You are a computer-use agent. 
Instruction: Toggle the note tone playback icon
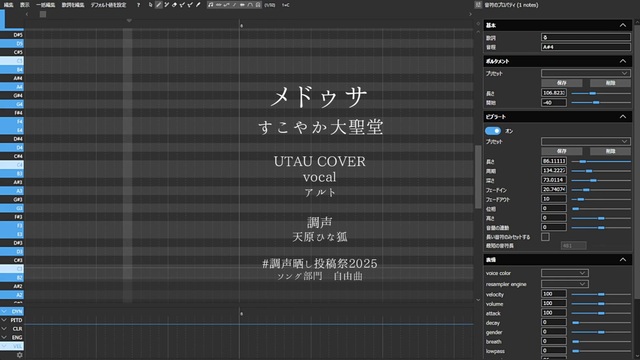[x=211, y=5]
